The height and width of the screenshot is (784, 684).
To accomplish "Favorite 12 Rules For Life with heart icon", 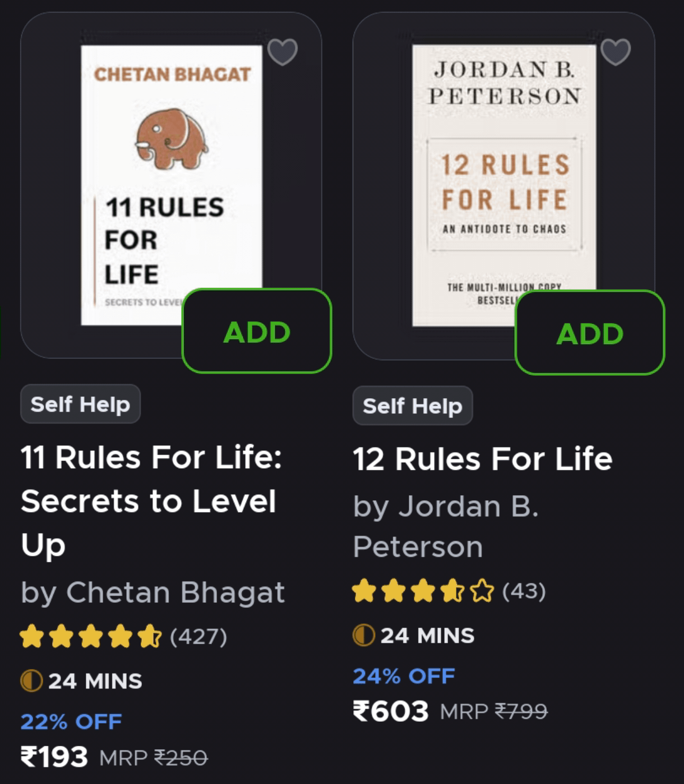I will 615,52.
